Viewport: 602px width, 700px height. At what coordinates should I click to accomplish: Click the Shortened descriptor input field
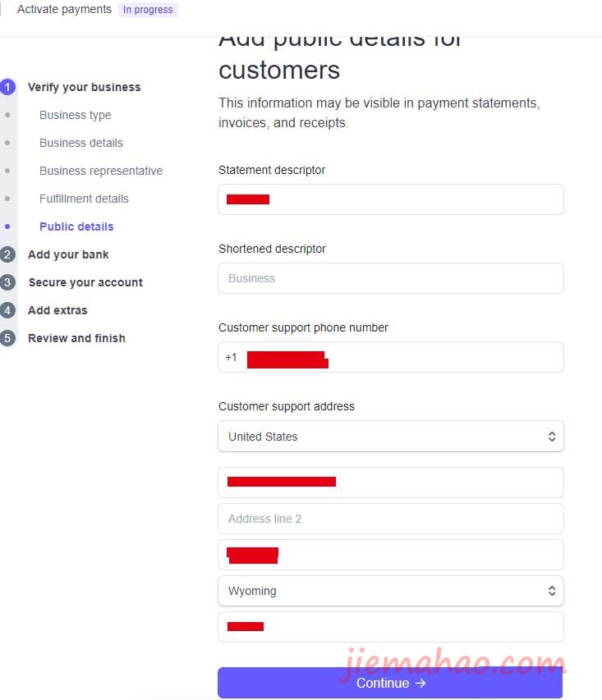pyautogui.click(x=390, y=278)
